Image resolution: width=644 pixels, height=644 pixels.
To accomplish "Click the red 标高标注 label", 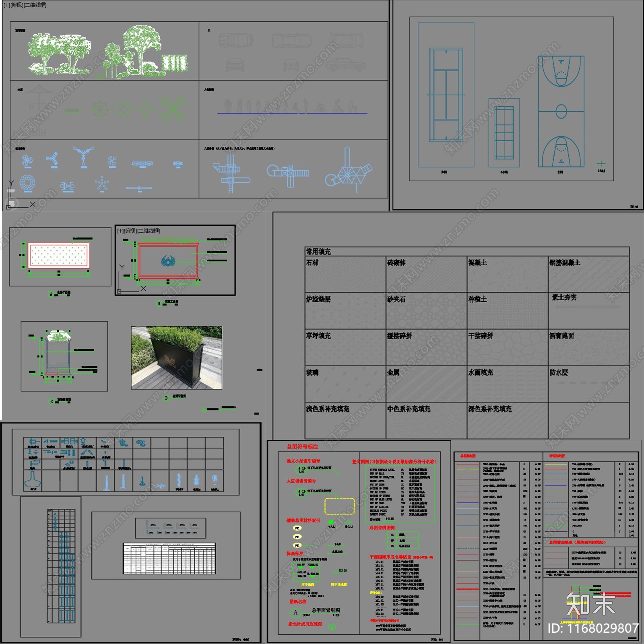I will [295, 554].
